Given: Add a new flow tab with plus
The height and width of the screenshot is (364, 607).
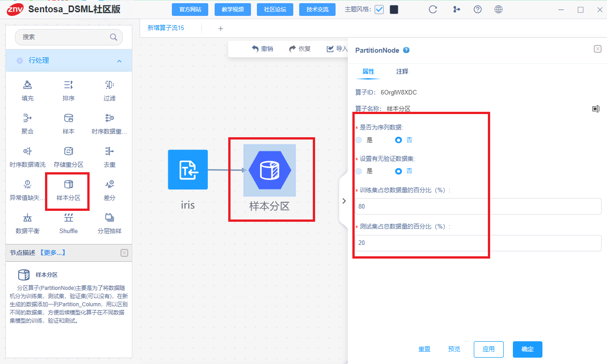Looking at the screenshot, I should 221,29.
